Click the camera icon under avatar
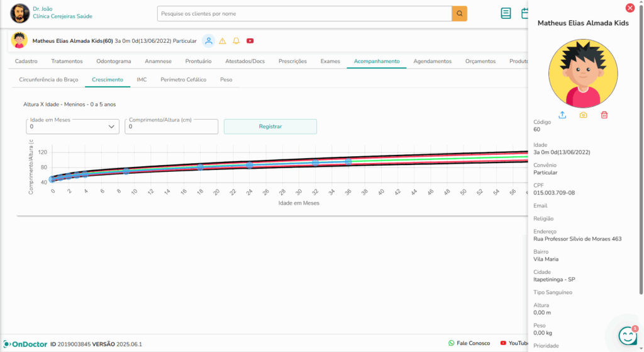The width and height of the screenshot is (644, 352). (583, 115)
